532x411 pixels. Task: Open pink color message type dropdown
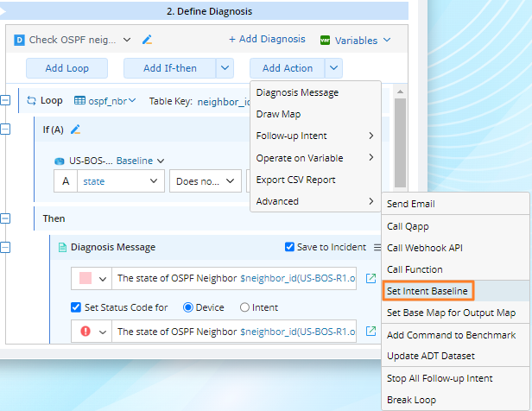[103, 279]
